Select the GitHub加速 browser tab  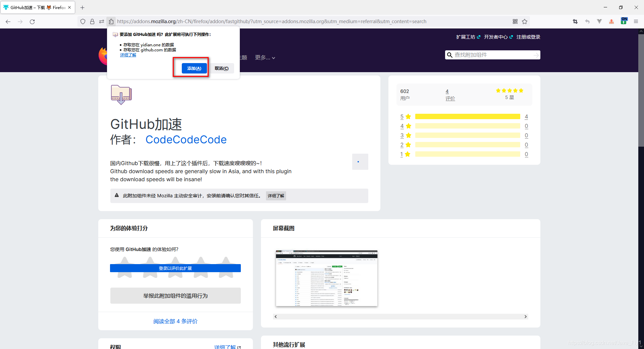pyautogui.click(x=38, y=7)
